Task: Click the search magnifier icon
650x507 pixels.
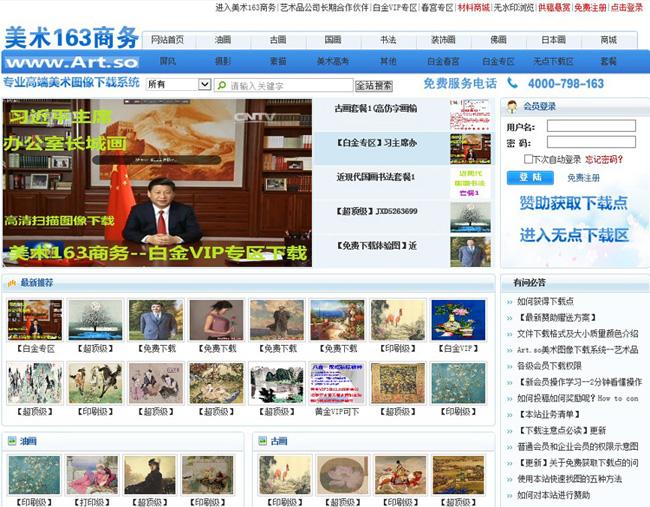Action: [222, 85]
